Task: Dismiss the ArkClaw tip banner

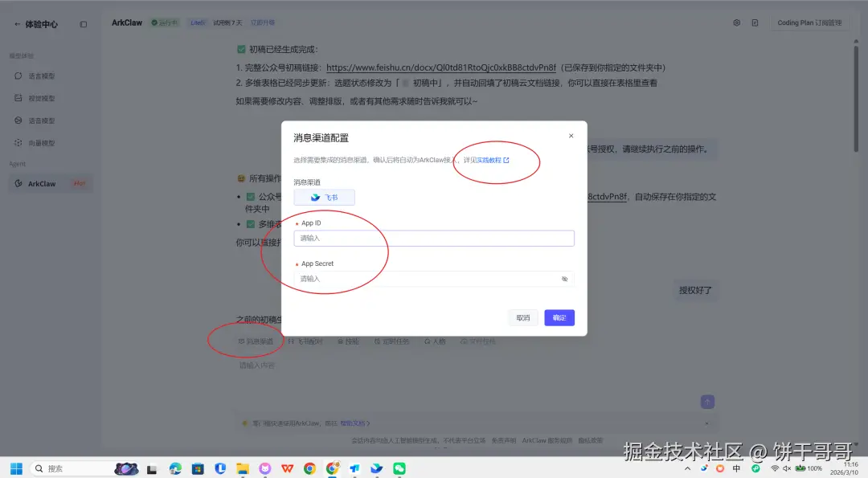Action: click(x=707, y=423)
